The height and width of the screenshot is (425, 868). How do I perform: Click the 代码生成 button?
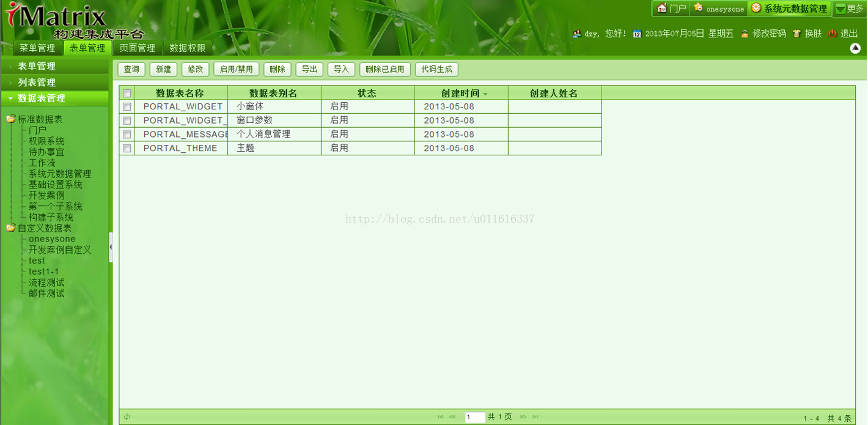436,69
